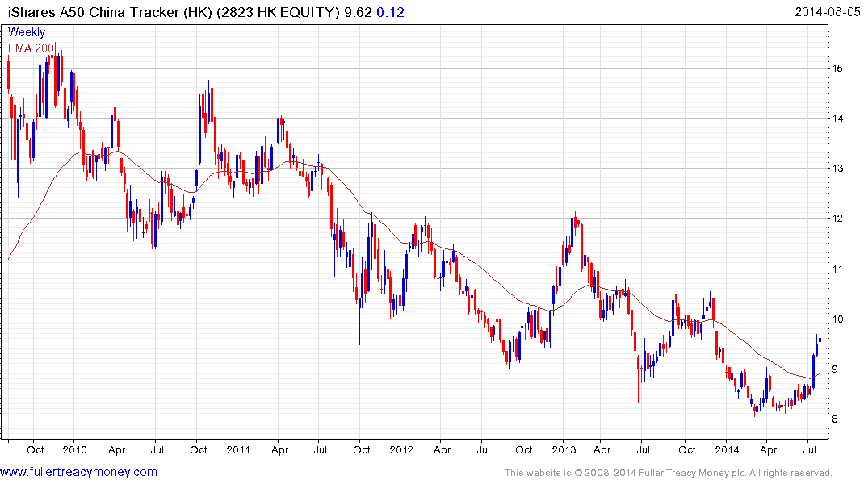Click the final candlestick near 9.6
Image resolution: width=868 pixels, height=484 pixels.
click(x=820, y=339)
